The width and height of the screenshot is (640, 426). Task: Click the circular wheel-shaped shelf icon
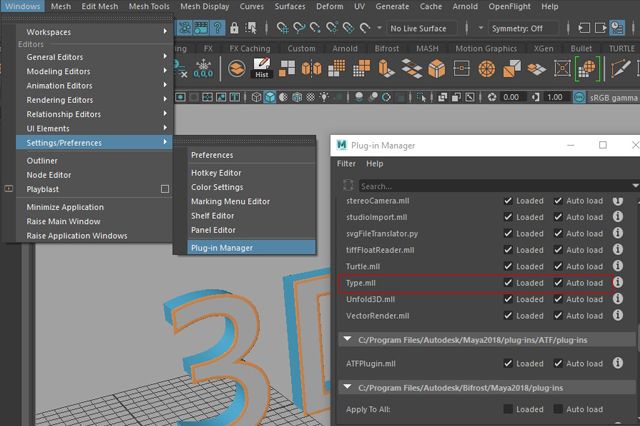click(x=487, y=69)
